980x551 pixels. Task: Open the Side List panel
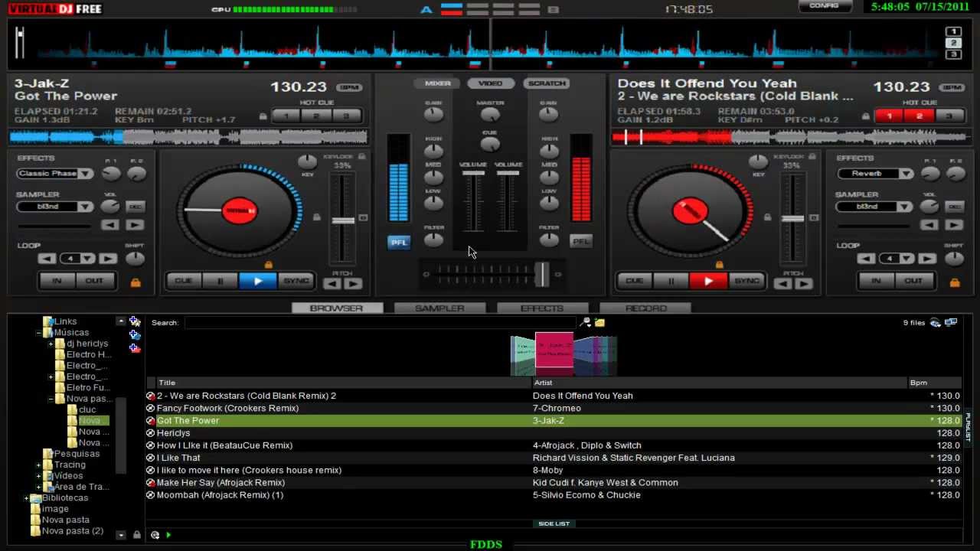click(x=554, y=524)
